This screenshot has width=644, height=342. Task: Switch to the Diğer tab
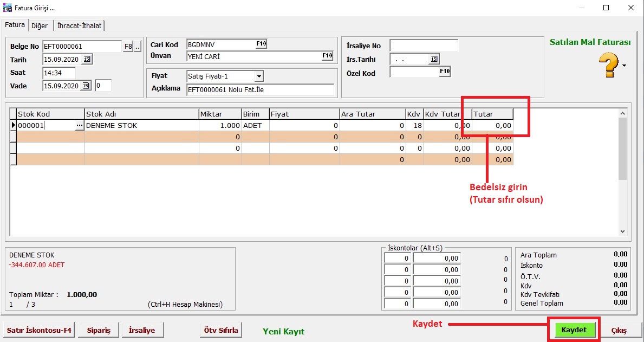[40, 25]
